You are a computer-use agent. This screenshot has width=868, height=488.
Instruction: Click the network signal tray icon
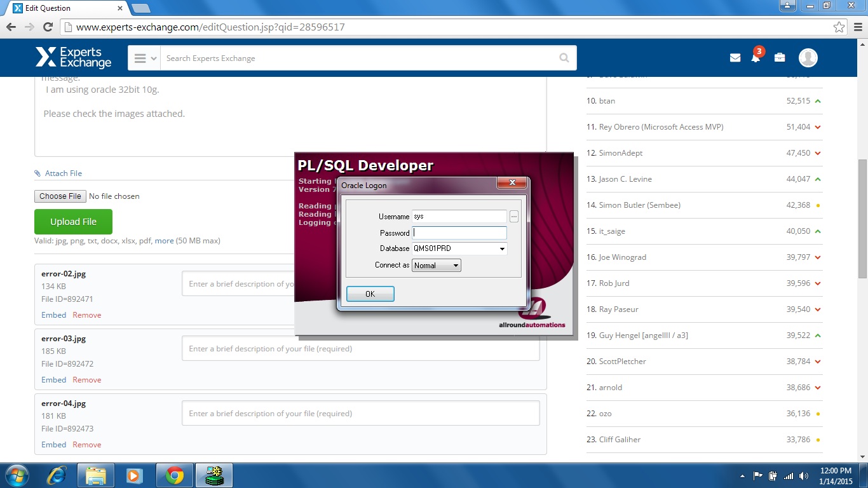(x=789, y=475)
